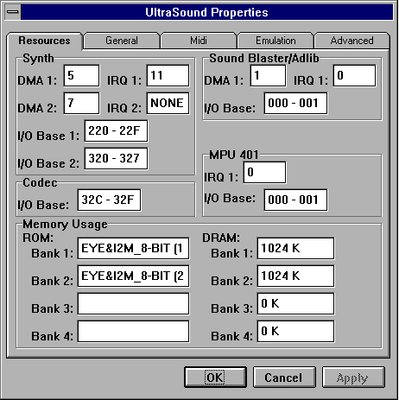Viewport: 399px width, 400px height.
Task: Click the MPU 401 group label
Action: click(x=234, y=155)
